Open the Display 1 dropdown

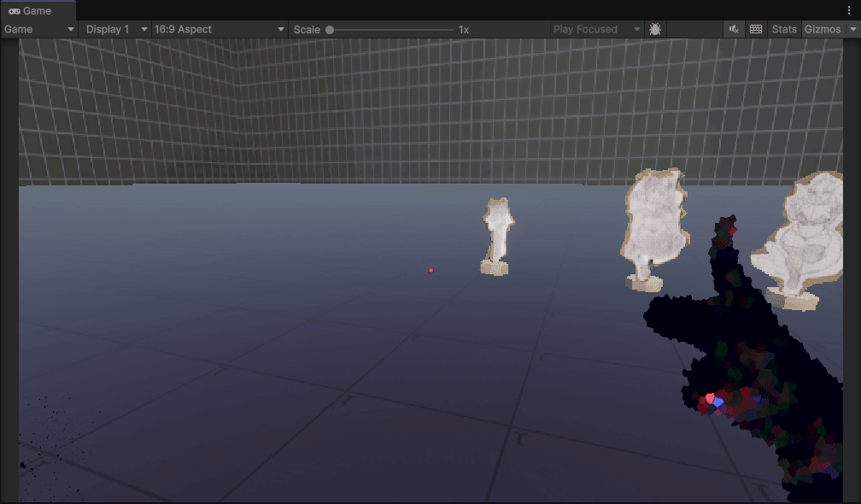[116, 29]
